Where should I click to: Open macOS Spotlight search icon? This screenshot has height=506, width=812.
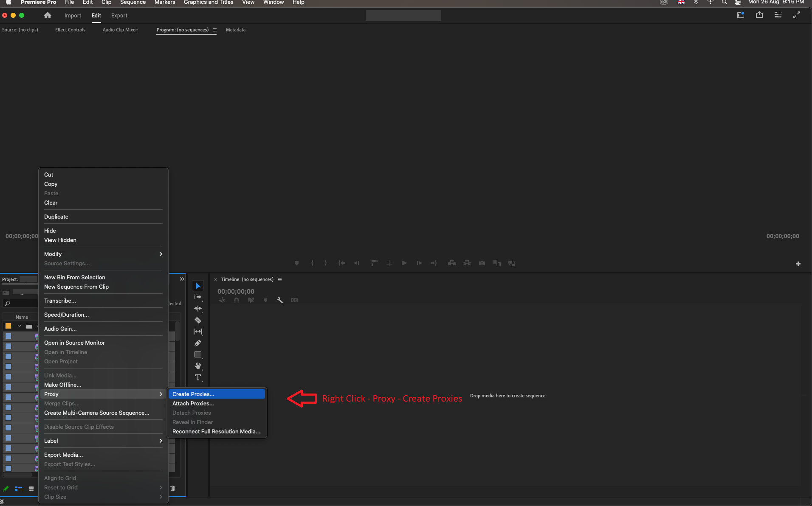[725, 2]
